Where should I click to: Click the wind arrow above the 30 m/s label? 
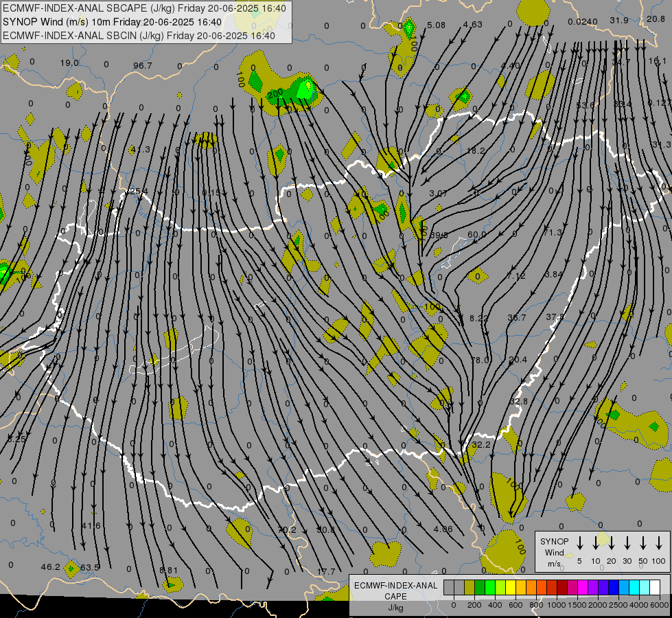pos(627,543)
